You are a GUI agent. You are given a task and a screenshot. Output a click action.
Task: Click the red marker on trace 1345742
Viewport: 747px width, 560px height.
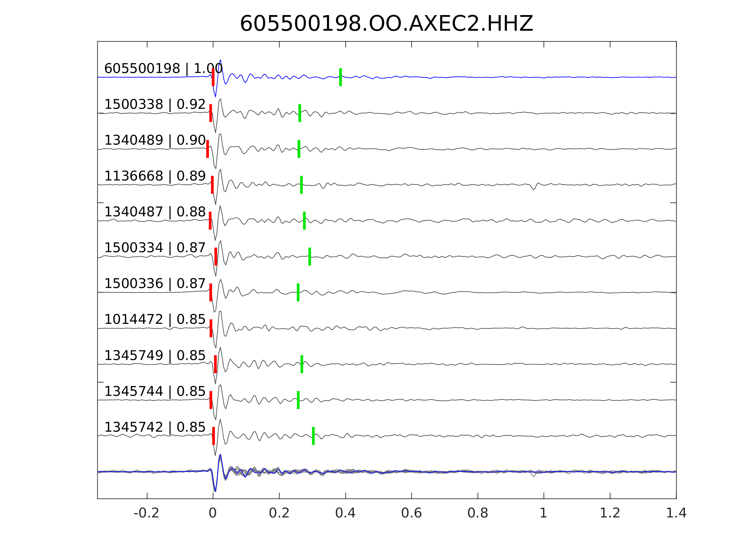point(214,436)
